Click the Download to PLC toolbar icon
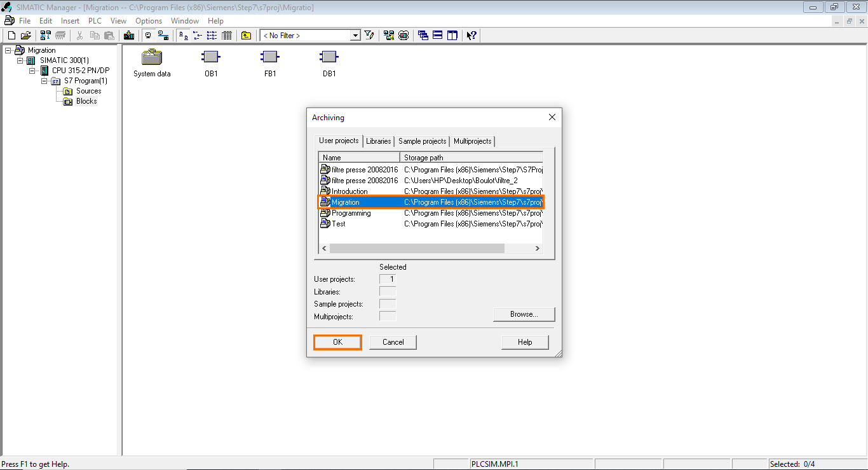The width and height of the screenshot is (868, 470). 128,36
